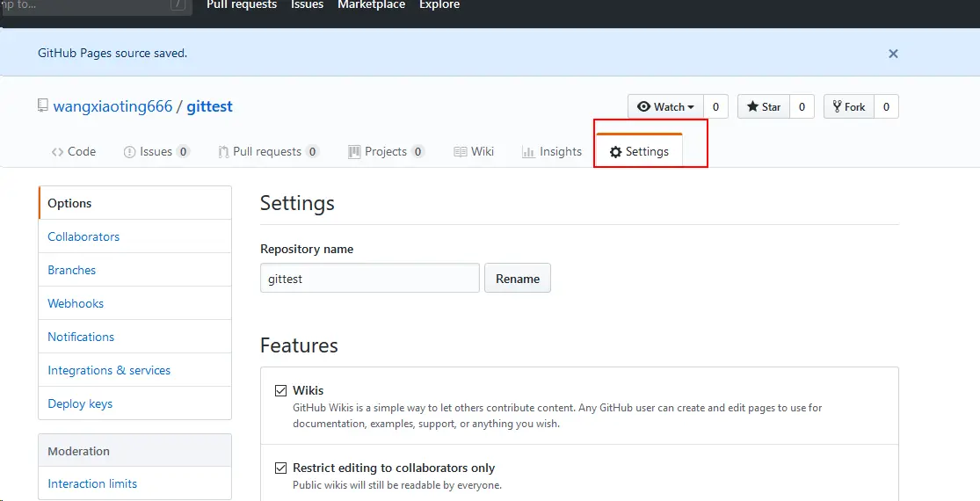
Task: Click Pull requests in top navigation
Action: (242, 4)
